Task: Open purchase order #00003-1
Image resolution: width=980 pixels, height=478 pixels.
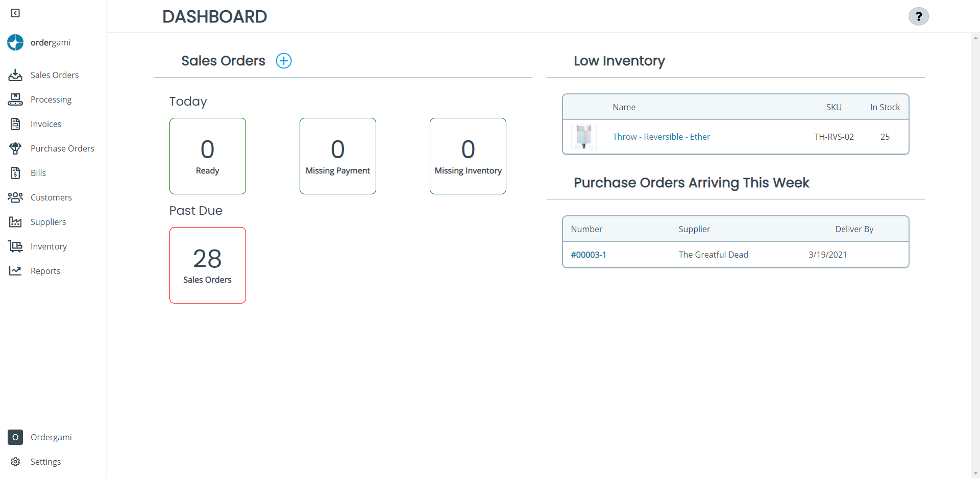Action: click(x=588, y=254)
